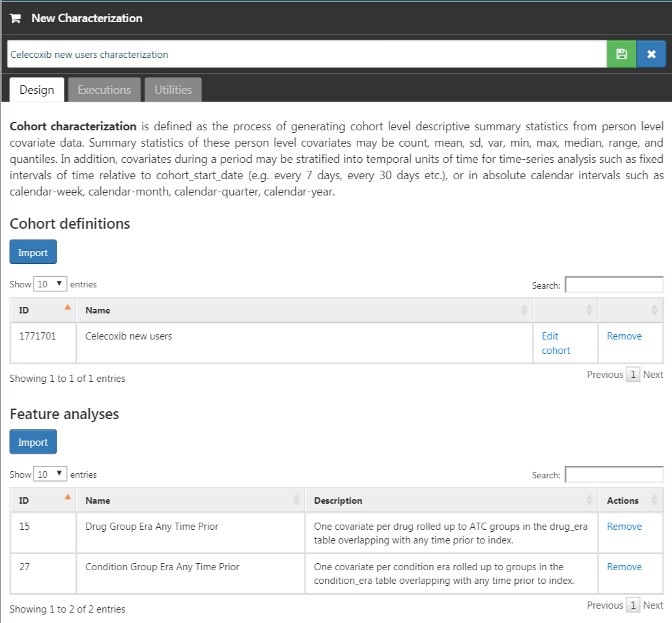Image resolution: width=672 pixels, height=623 pixels.
Task: Click the shopping cart icon in header
Action: [16, 18]
